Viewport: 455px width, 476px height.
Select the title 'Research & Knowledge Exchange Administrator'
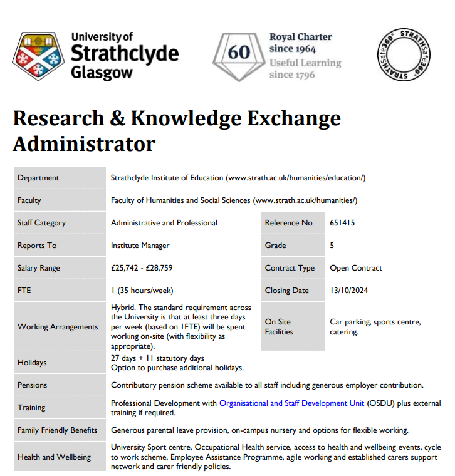click(x=177, y=130)
